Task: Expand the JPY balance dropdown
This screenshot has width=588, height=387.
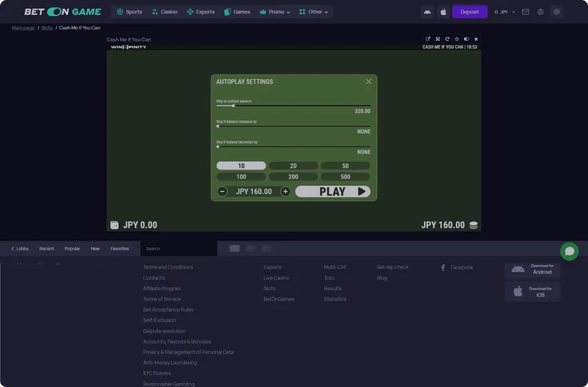Action: point(504,12)
